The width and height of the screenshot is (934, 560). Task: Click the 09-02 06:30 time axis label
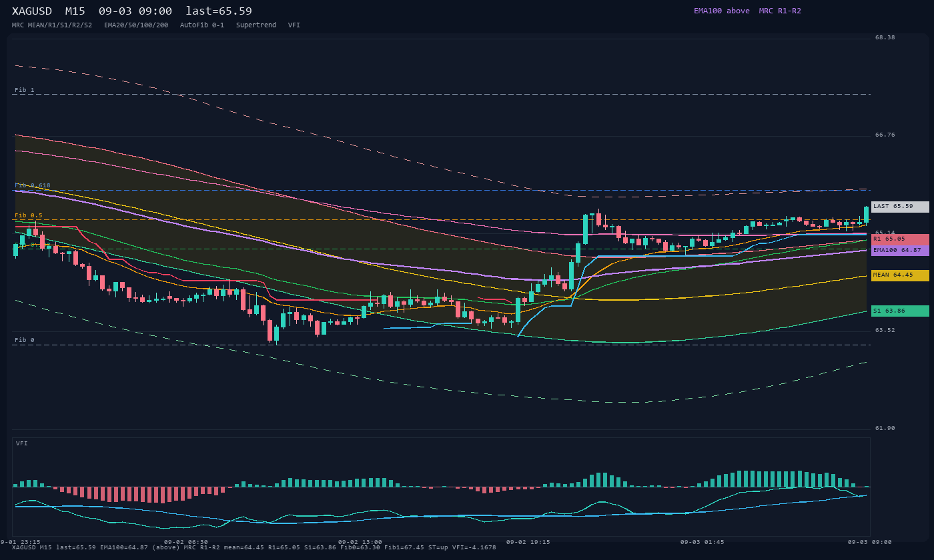point(186,542)
